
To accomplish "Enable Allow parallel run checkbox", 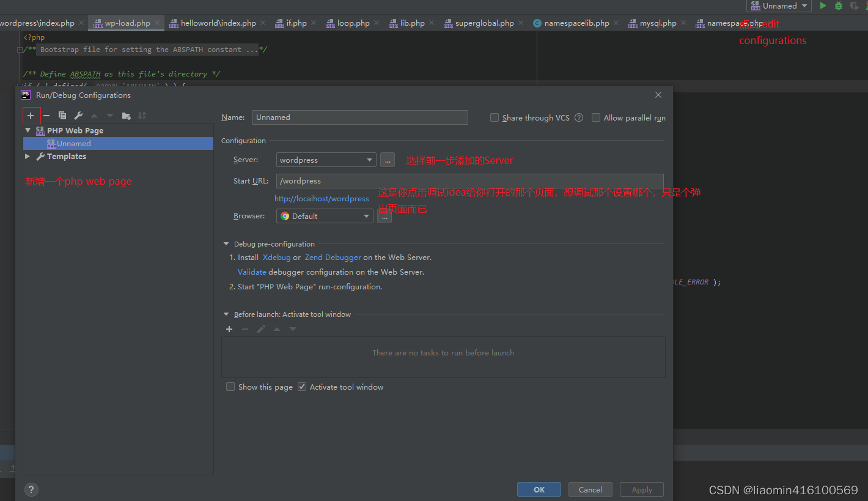I will [596, 117].
